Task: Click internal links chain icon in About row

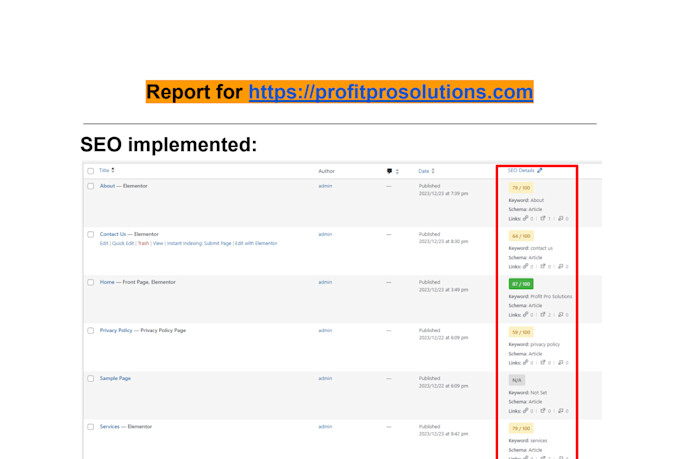Action: coord(525,218)
